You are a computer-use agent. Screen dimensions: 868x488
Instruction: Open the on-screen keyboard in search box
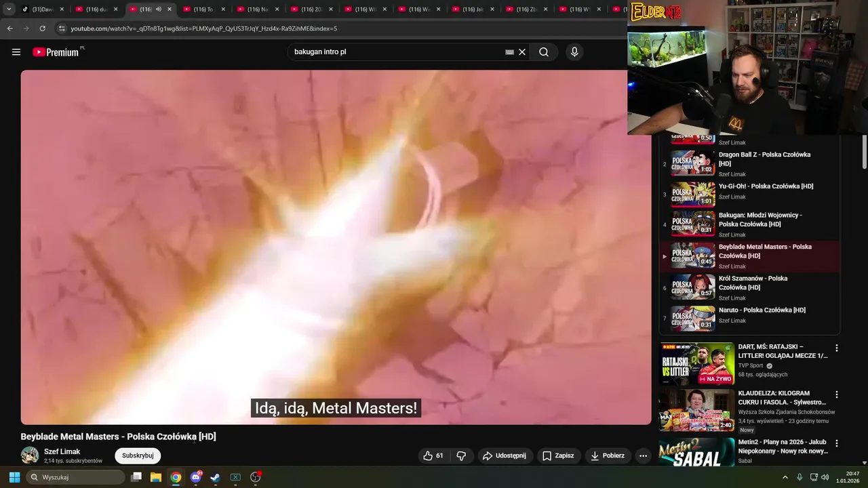(509, 52)
